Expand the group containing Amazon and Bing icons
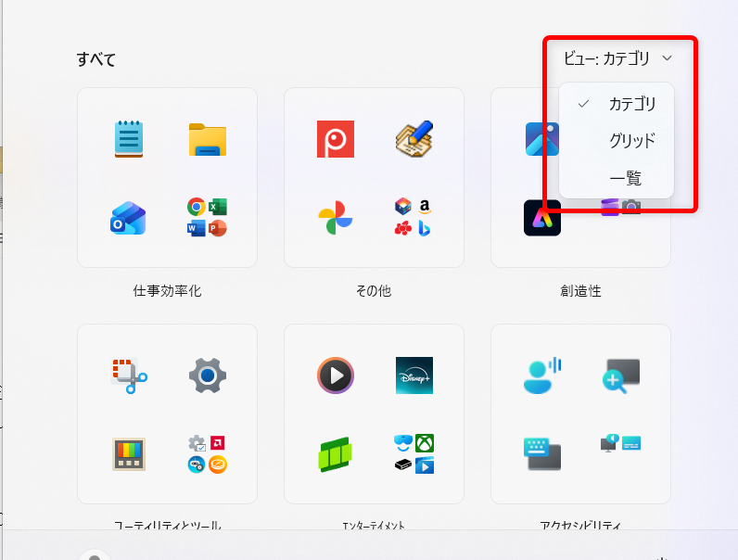The image size is (738, 560). point(414,217)
